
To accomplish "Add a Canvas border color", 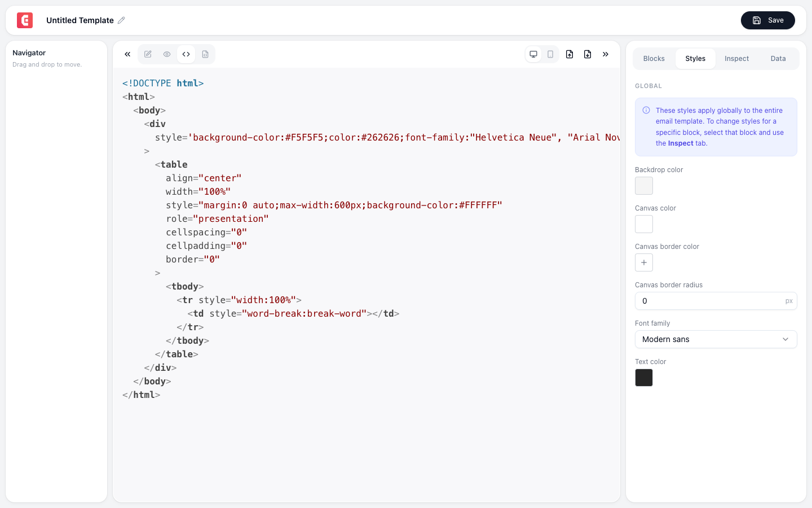I will 644,262.
